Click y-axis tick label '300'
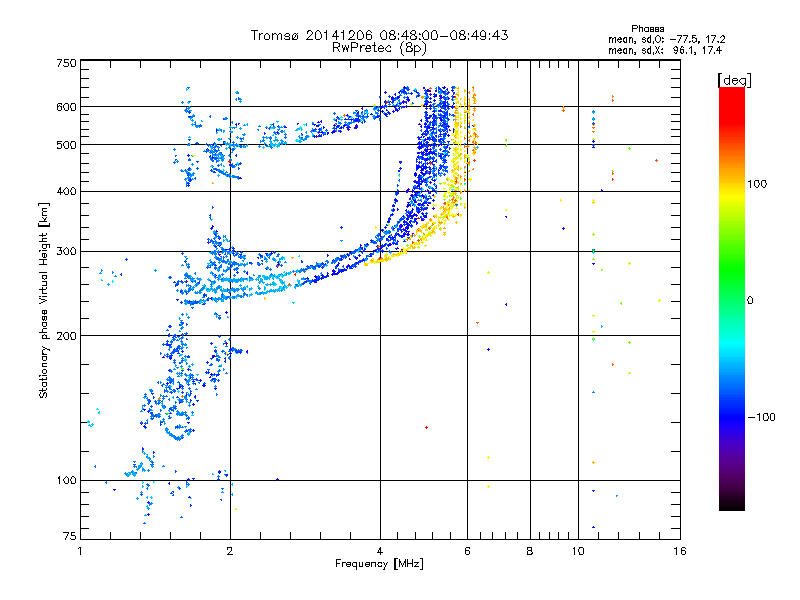 66,252
